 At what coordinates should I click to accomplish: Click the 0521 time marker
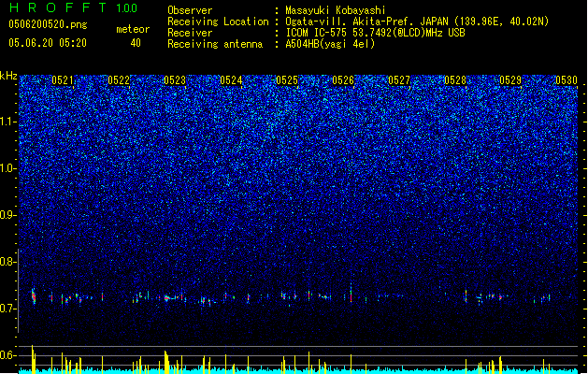pyautogui.click(x=63, y=80)
